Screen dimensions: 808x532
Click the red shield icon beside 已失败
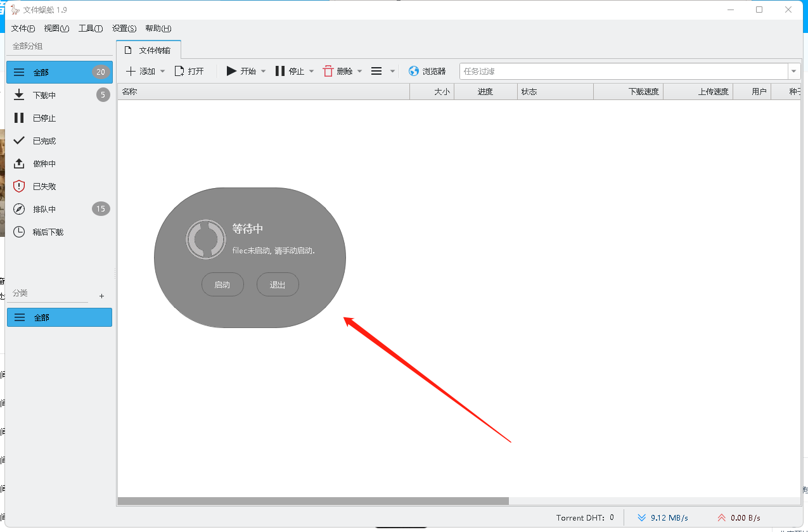pyautogui.click(x=19, y=186)
